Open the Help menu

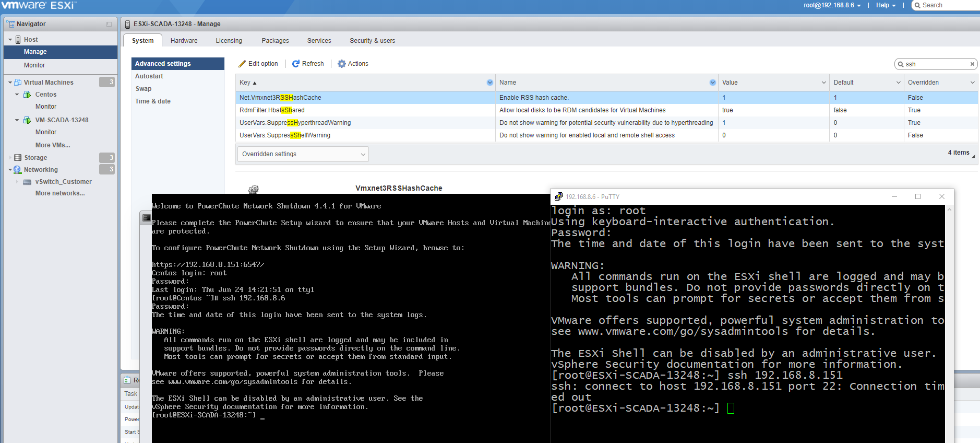pos(886,5)
